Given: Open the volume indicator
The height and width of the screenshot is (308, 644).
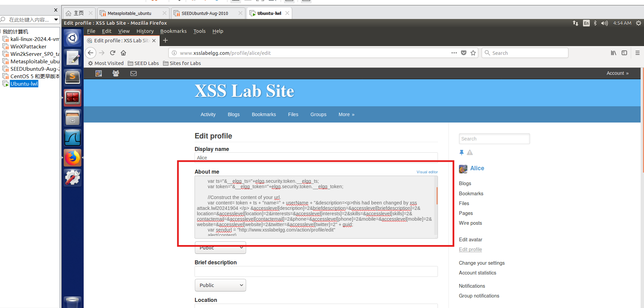Looking at the screenshot, I should (x=604, y=23).
